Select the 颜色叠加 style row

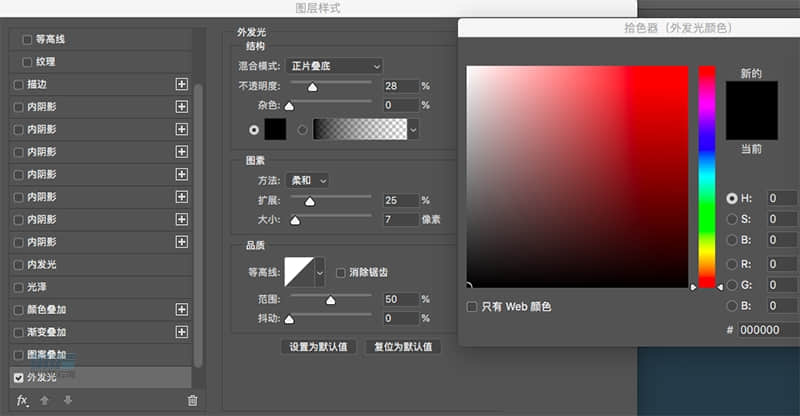(x=101, y=309)
